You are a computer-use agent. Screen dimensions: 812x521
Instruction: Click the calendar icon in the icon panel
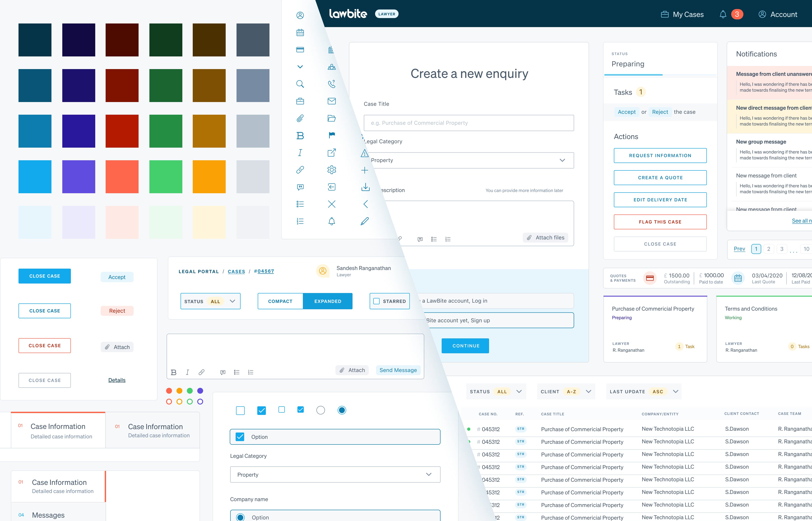(300, 33)
